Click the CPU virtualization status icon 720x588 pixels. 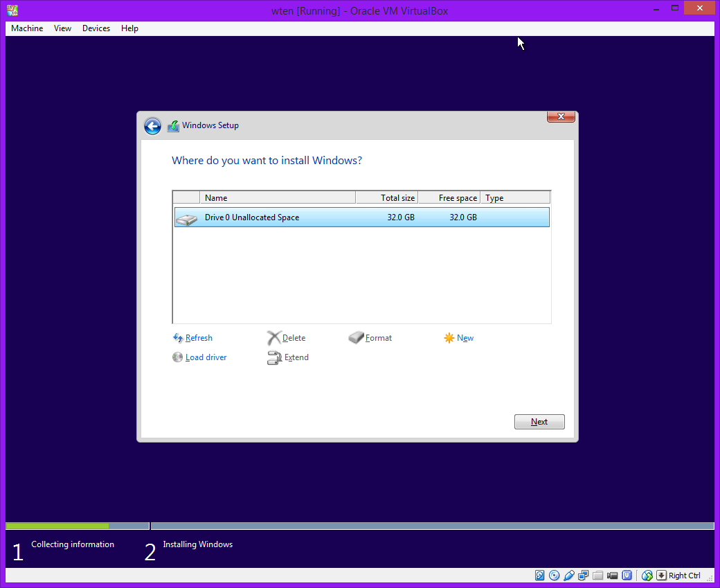[627, 576]
